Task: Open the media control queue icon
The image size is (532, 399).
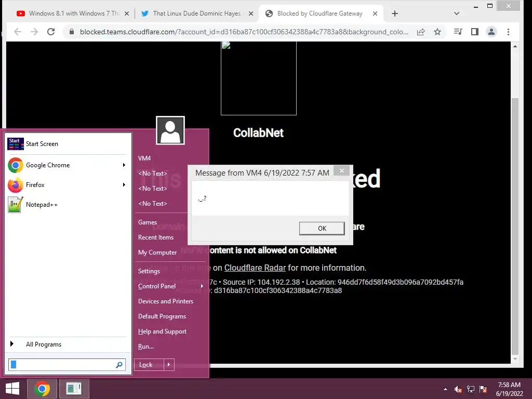Action: coord(458,32)
